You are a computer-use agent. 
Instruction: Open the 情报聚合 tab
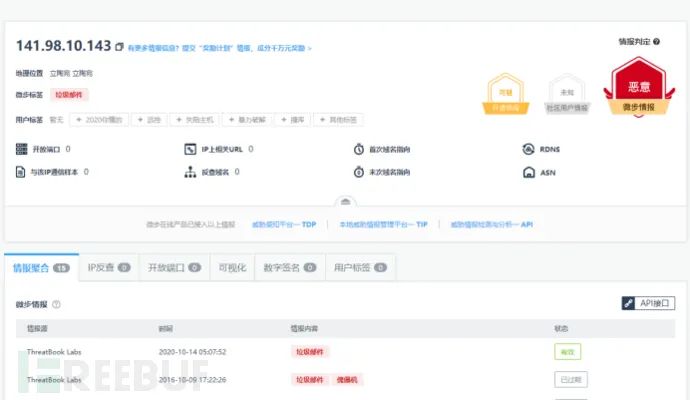(x=41, y=268)
